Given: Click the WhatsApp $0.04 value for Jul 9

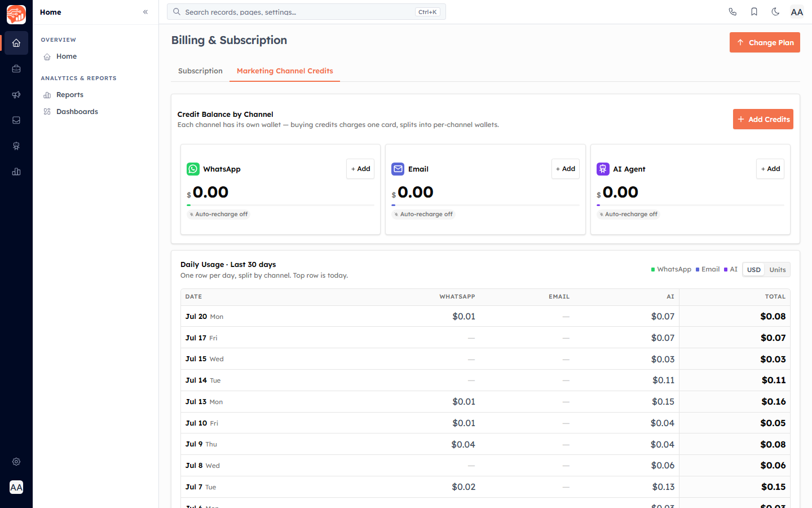Looking at the screenshot, I should click(463, 445).
